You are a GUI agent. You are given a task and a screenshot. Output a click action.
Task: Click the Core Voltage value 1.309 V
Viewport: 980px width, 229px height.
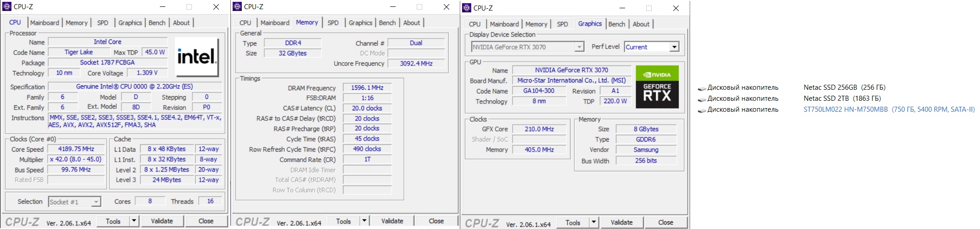[x=147, y=73]
